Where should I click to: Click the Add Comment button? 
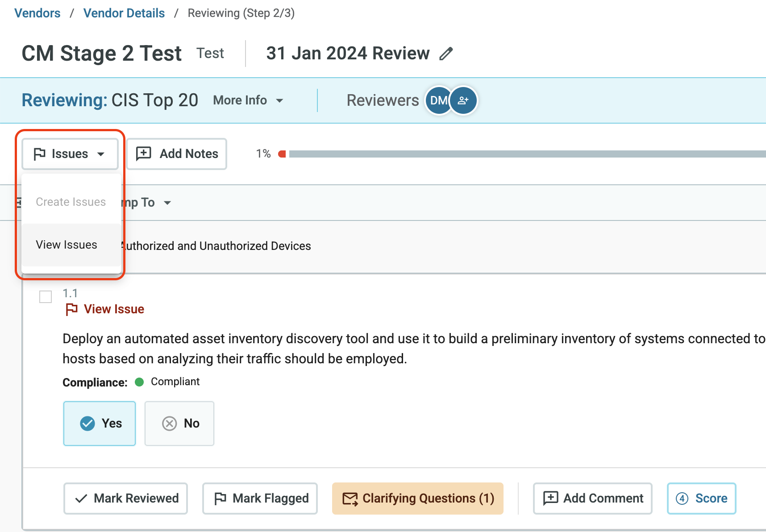[593, 499]
